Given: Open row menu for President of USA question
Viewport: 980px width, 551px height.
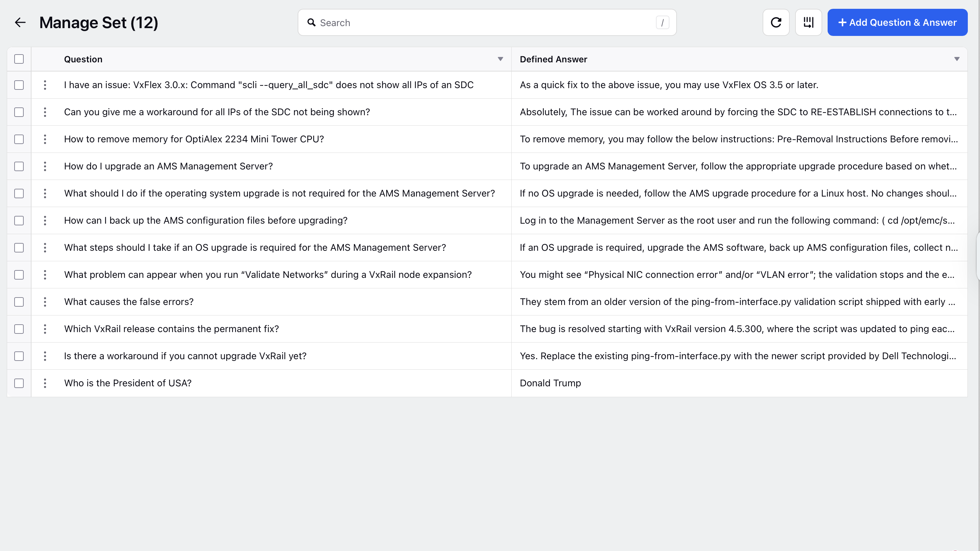Looking at the screenshot, I should [45, 383].
